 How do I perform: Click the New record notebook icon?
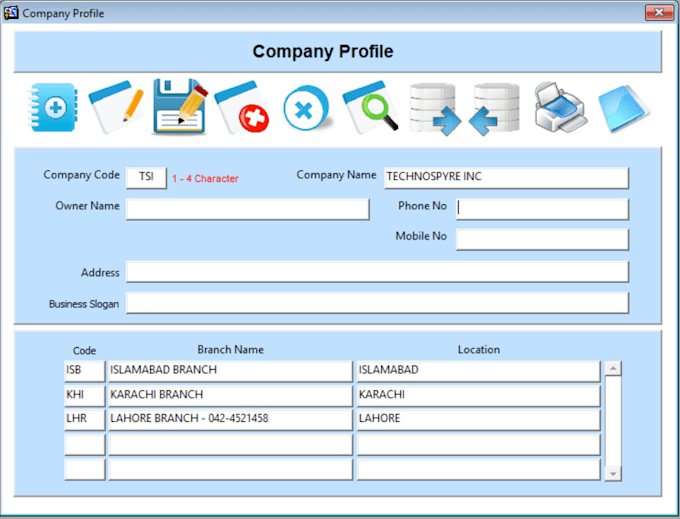coord(53,108)
